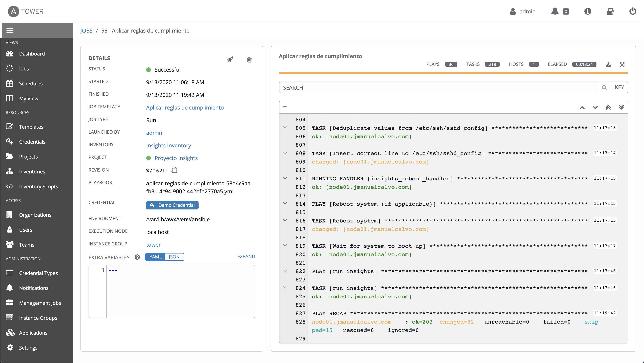Open job template Aplicar reglas de cumplimiento link
Viewport: 644px width, 363px height.
click(185, 108)
